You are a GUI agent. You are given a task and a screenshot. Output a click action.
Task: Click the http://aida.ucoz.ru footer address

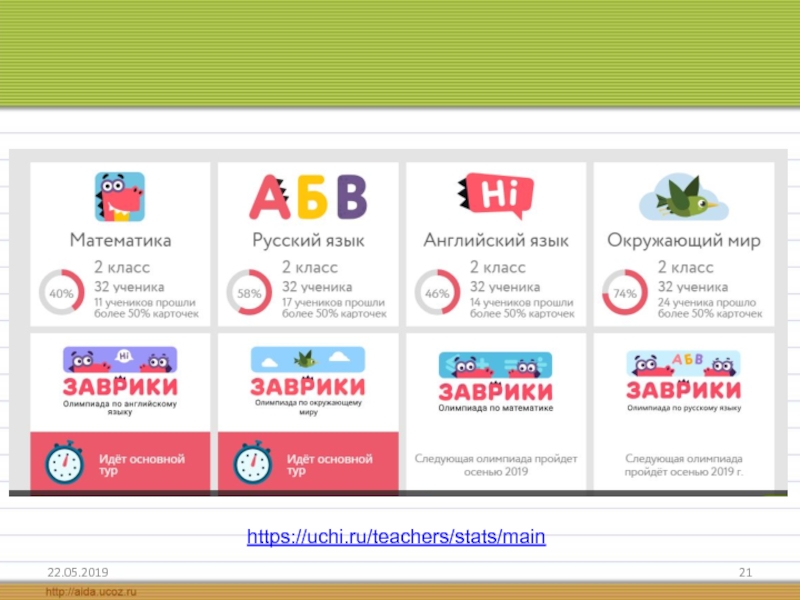tap(91, 592)
